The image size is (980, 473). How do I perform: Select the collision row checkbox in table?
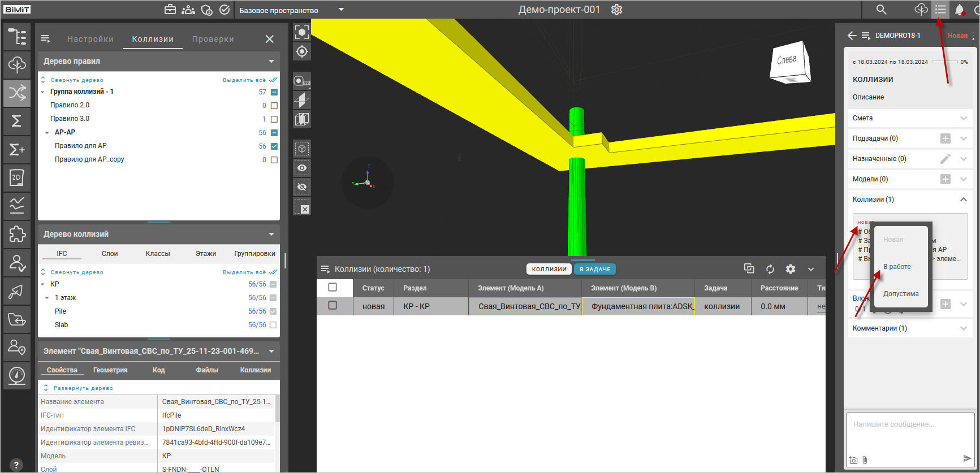[x=333, y=305]
